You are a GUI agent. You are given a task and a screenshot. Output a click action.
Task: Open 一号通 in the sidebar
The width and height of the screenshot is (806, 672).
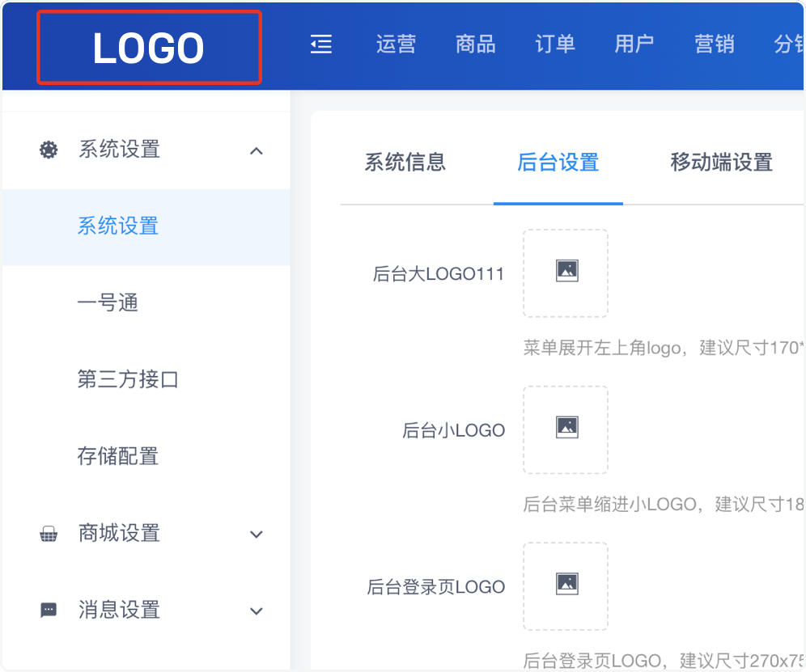108,303
